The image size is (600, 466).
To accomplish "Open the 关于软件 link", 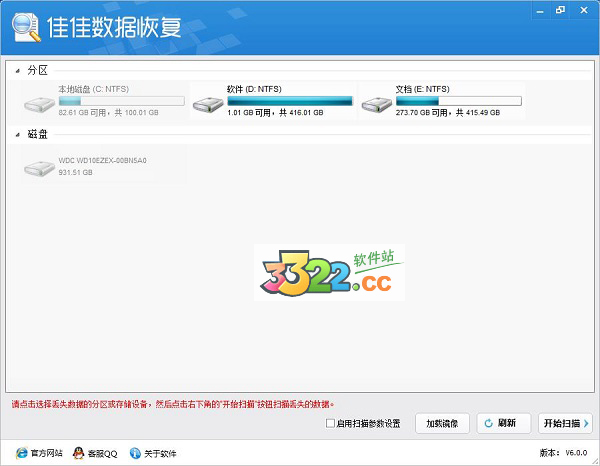I will 160,453.
